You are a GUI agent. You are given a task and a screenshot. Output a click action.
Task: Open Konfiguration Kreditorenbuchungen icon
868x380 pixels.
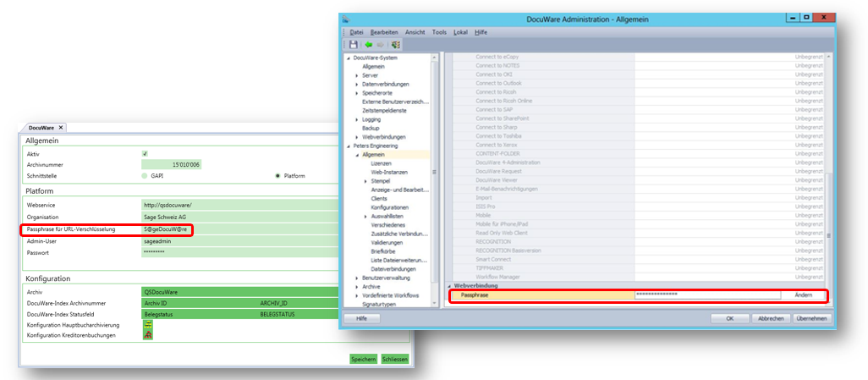(148, 335)
